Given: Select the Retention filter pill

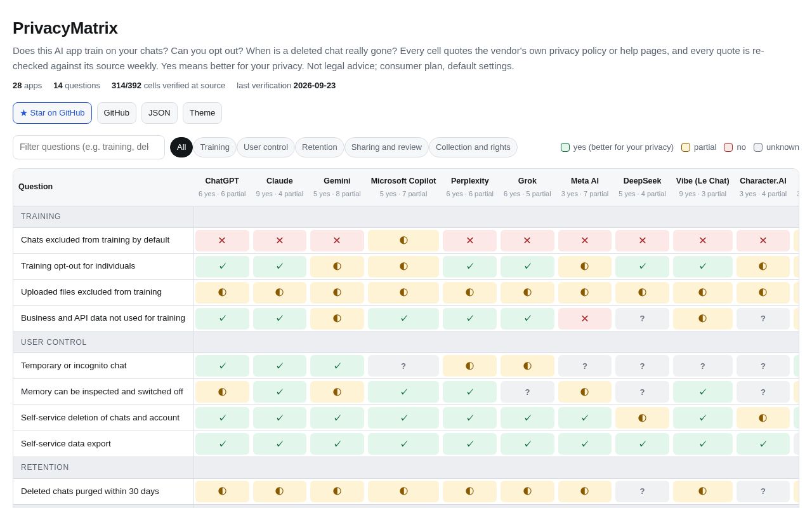Looking at the screenshot, I should point(320,147).
